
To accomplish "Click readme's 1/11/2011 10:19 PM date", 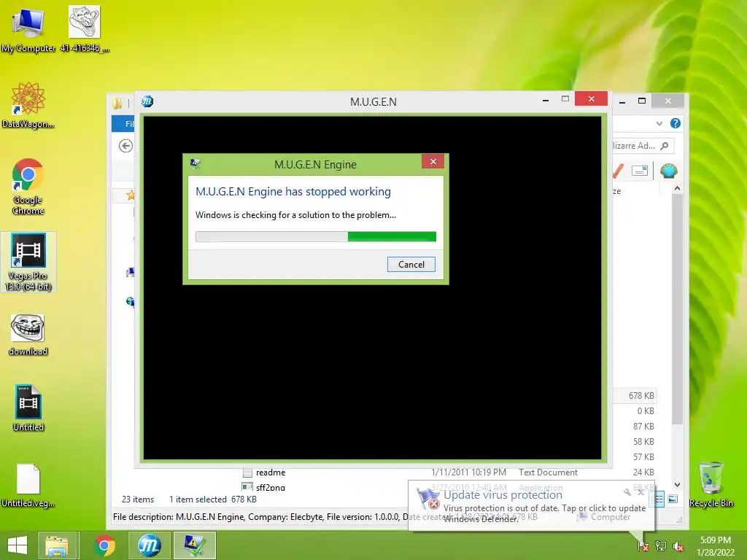I will tap(468, 472).
